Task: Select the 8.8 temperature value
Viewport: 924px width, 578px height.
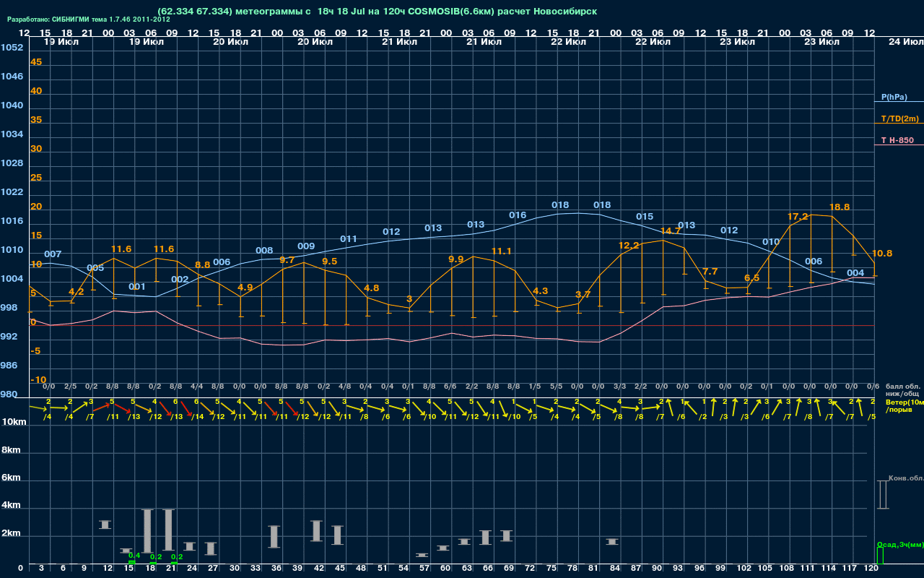Action: [x=203, y=265]
